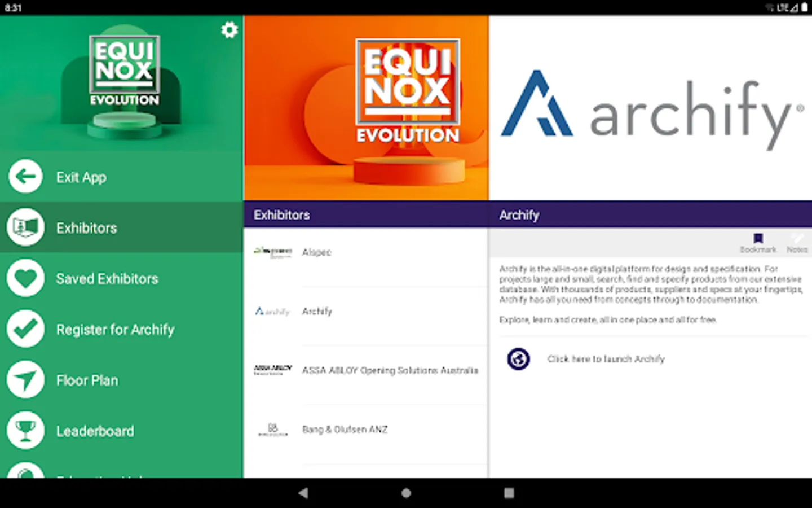Click the globe icon to launch Archify
The height and width of the screenshot is (508, 812).
coord(518,359)
